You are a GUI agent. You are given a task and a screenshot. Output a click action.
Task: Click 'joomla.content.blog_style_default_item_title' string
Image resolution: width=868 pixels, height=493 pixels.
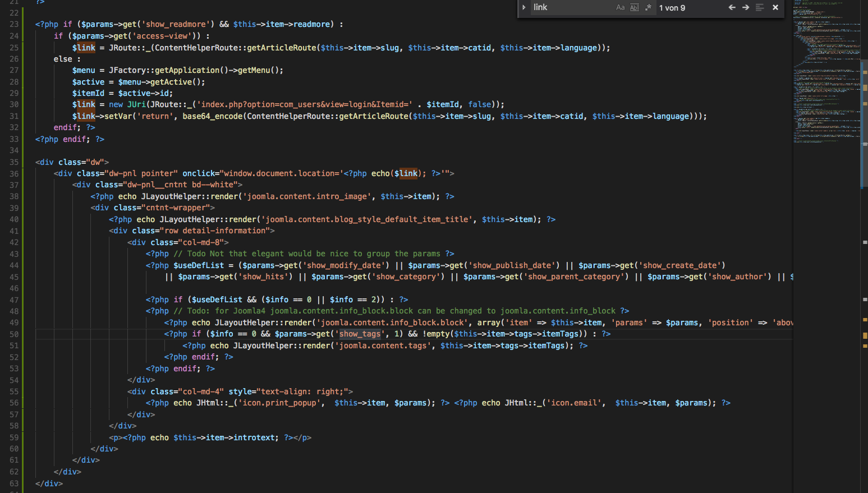[369, 219]
